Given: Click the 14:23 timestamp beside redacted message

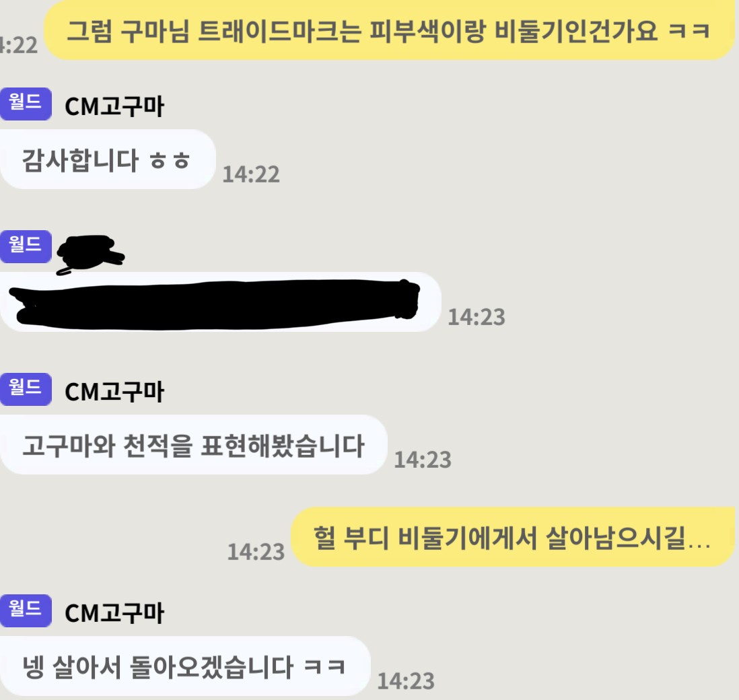Looking at the screenshot, I should pos(477,317).
